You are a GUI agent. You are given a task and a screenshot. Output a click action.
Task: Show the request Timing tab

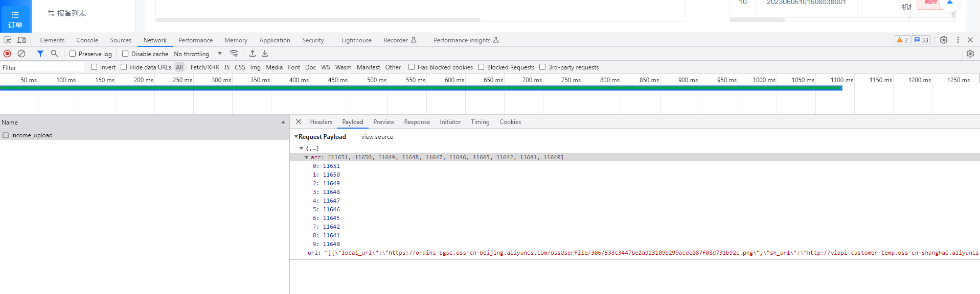point(481,122)
